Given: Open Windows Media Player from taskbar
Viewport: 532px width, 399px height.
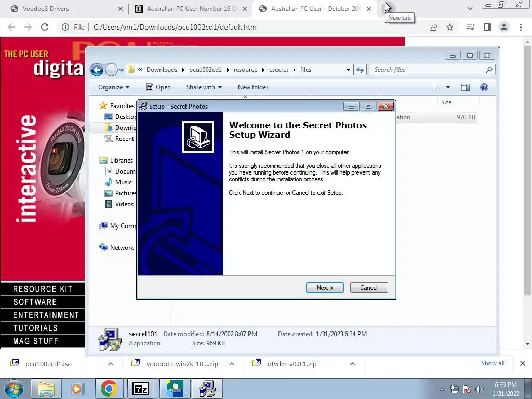Looking at the screenshot, I should point(77,389).
